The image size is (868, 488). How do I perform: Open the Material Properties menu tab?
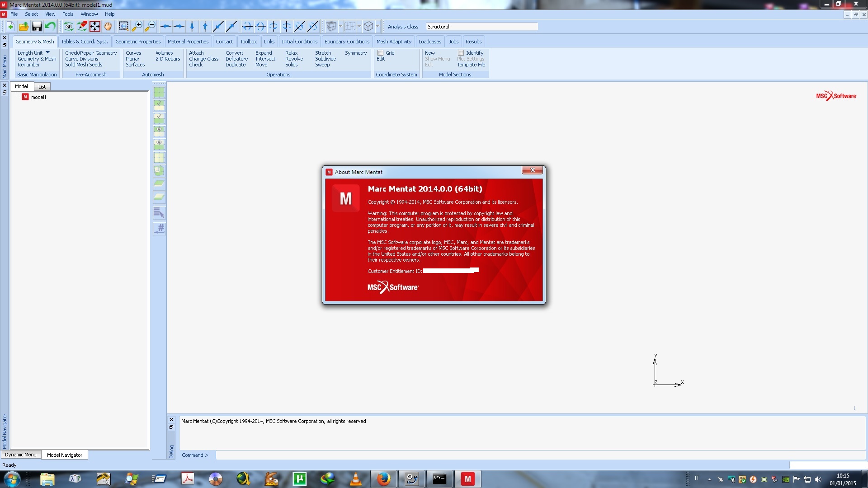tap(188, 41)
